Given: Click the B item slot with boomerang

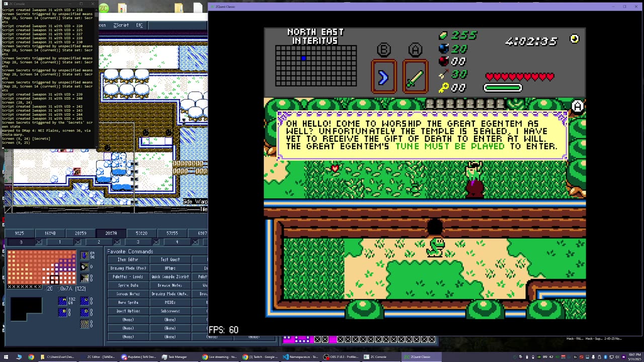Looking at the screenshot, I should pyautogui.click(x=383, y=77).
